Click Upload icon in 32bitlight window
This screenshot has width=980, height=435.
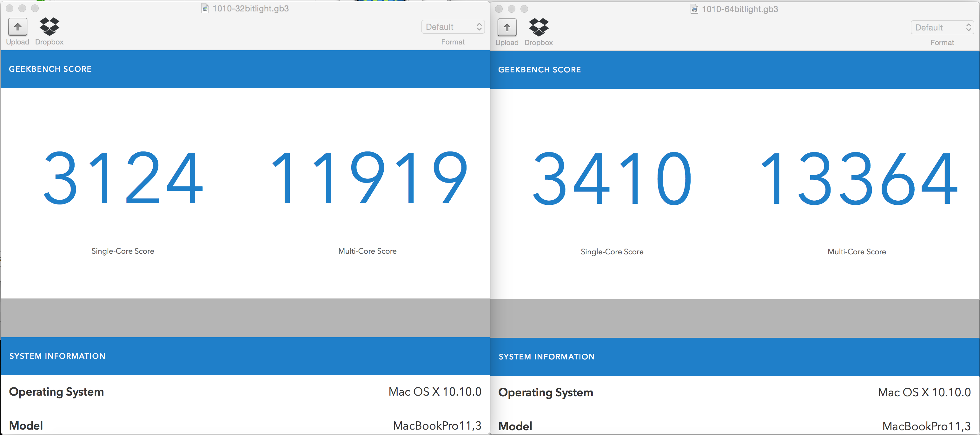pyautogui.click(x=17, y=27)
